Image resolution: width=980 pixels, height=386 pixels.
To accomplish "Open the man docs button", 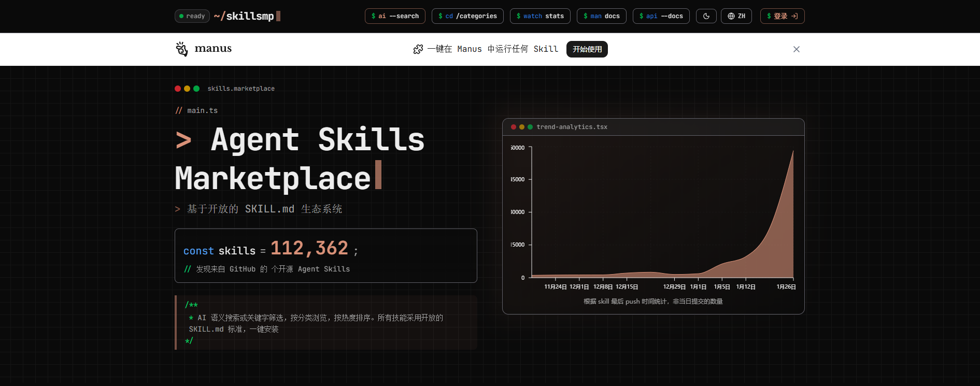I will point(602,16).
